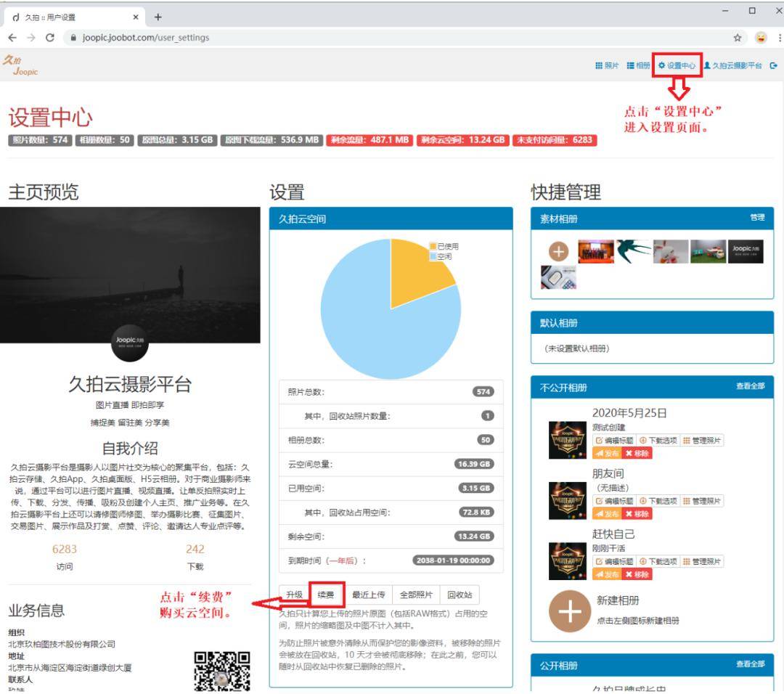
Task: Switch to the 回收站 tab
Action: (x=460, y=595)
